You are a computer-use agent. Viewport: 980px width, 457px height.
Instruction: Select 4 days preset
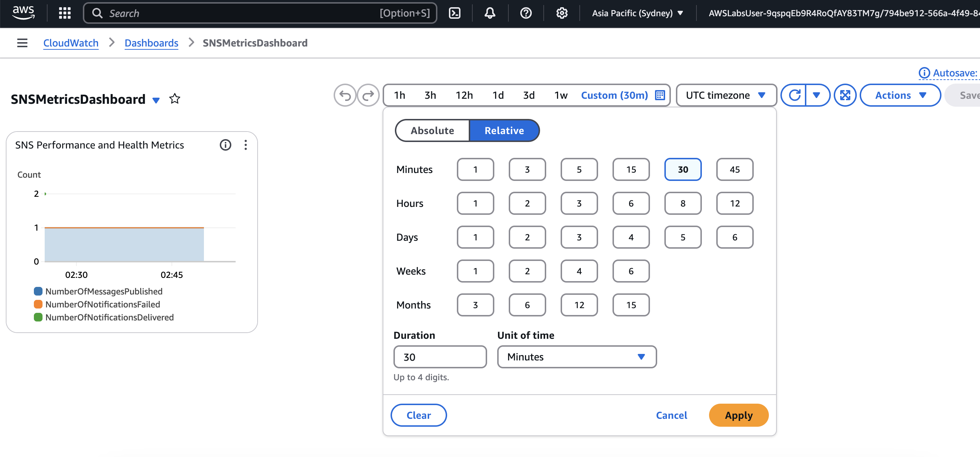pyautogui.click(x=631, y=237)
